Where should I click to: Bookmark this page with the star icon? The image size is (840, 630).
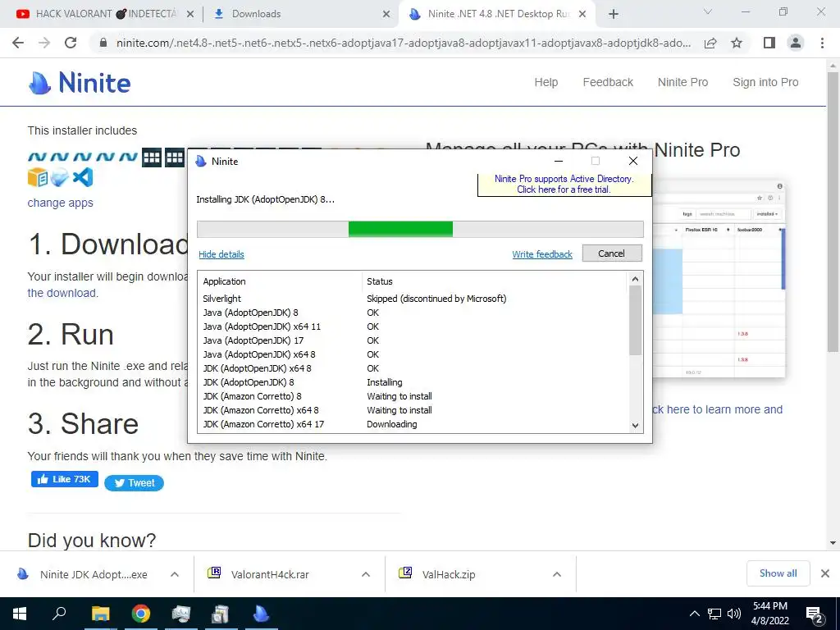coord(737,43)
